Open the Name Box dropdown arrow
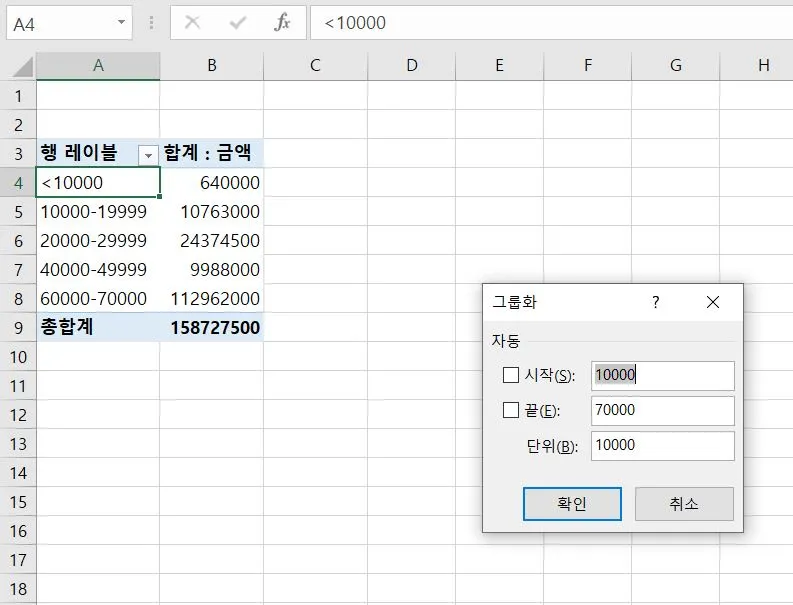The width and height of the screenshot is (793, 605). pos(121,22)
